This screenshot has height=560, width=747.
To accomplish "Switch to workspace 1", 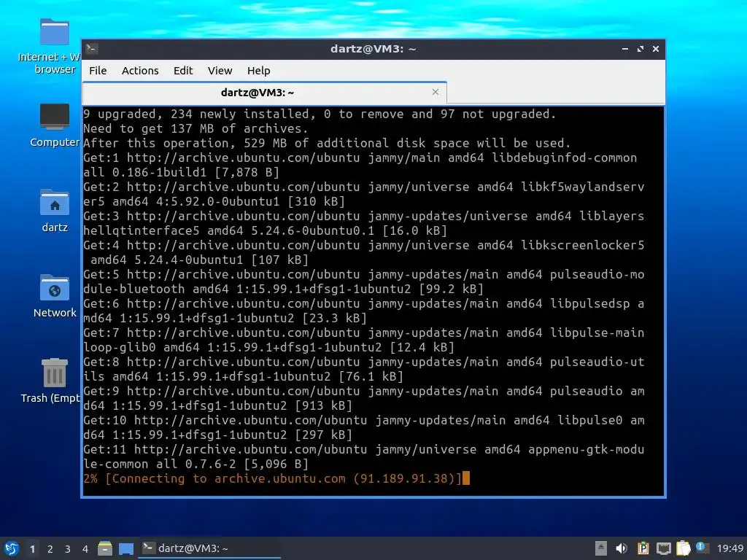I will click(32, 549).
